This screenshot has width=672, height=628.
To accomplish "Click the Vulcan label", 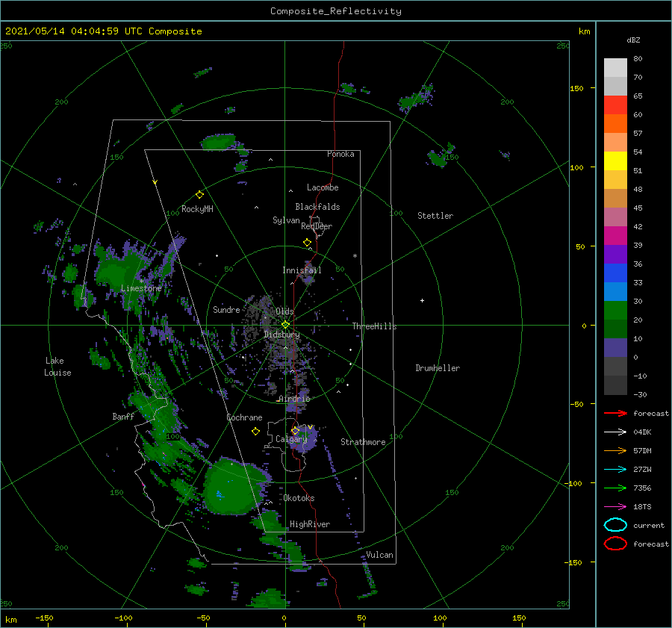I will [379, 555].
